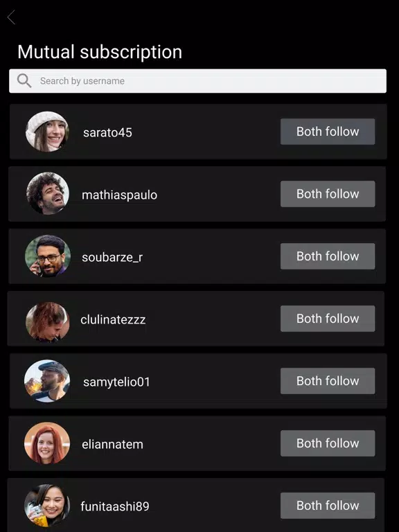Focus the Search by username field

click(x=197, y=81)
